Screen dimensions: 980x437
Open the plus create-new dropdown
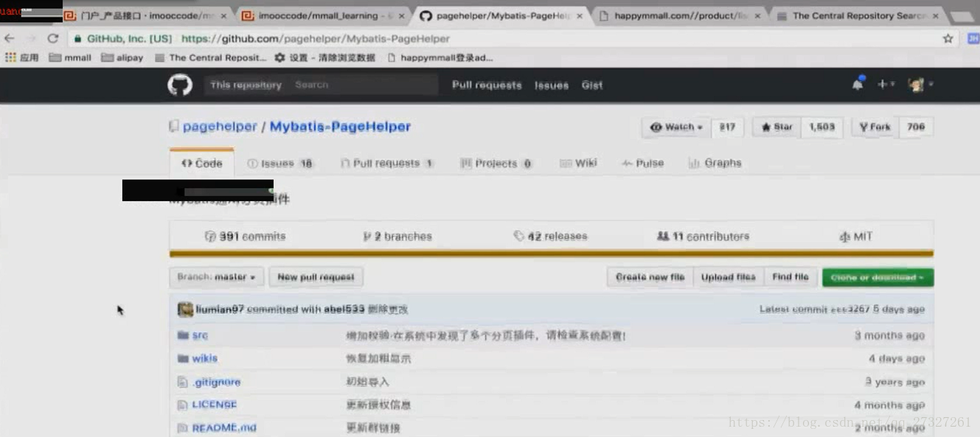click(x=886, y=84)
